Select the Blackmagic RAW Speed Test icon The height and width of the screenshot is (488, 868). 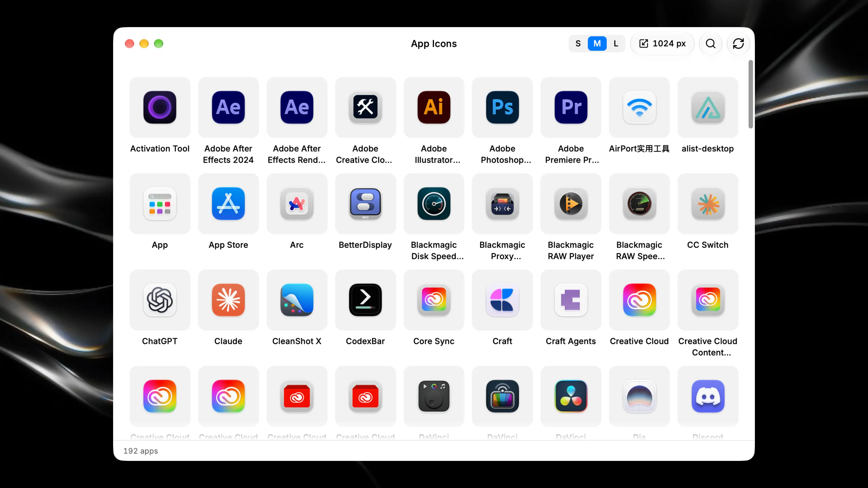click(x=639, y=203)
